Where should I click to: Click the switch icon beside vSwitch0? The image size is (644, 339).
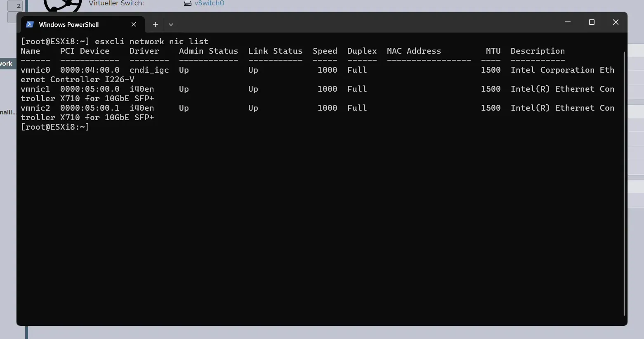pyautogui.click(x=188, y=3)
